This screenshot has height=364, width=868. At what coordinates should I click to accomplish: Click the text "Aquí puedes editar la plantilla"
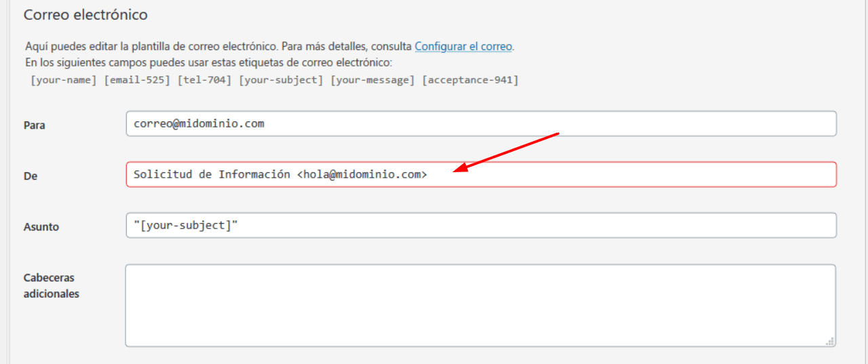pyautogui.click(x=95, y=47)
